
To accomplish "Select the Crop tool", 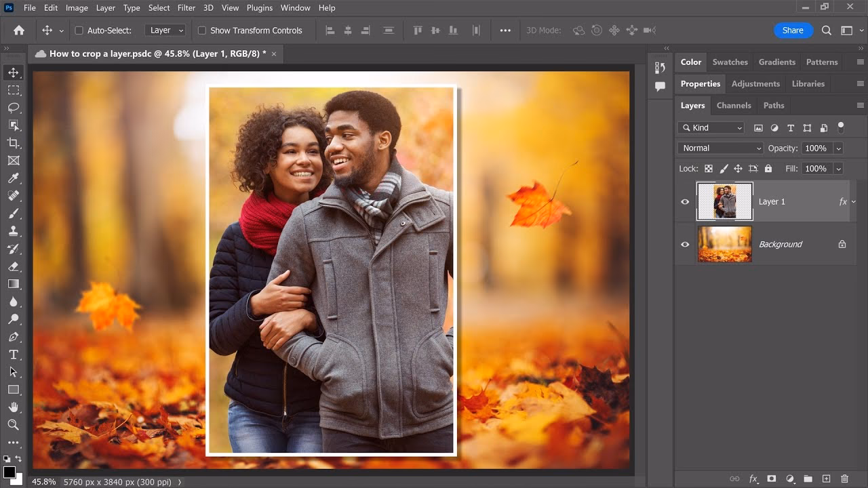I will tap(13, 143).
